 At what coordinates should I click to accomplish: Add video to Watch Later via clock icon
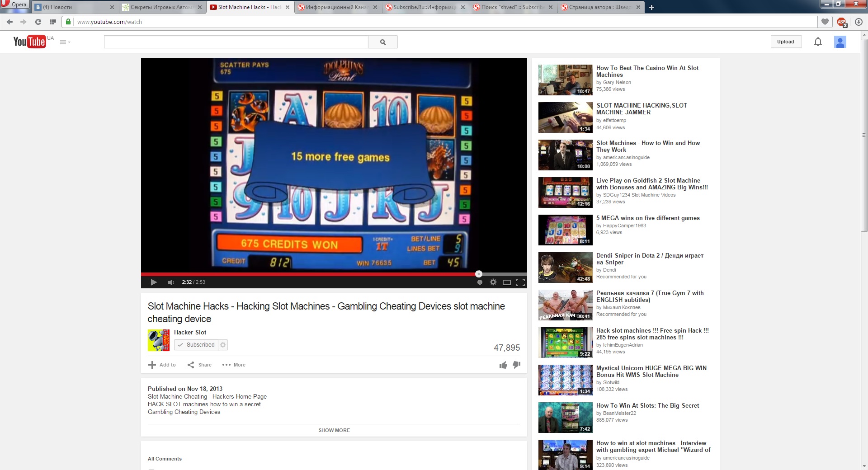[x=480, y=282]
